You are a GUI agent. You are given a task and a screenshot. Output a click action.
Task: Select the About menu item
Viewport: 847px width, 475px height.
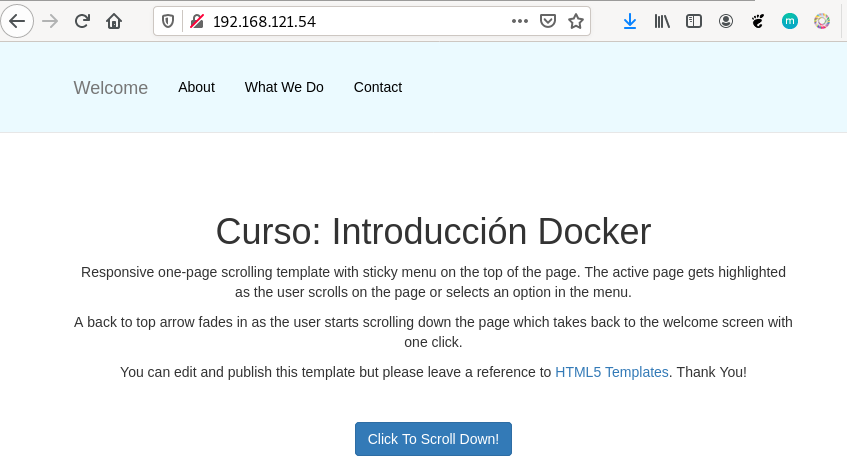pyautogui.click(x=196, y=87)
